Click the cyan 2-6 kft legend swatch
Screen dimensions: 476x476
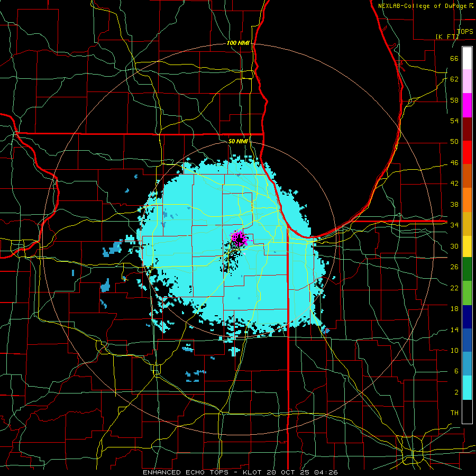[467, 388]
